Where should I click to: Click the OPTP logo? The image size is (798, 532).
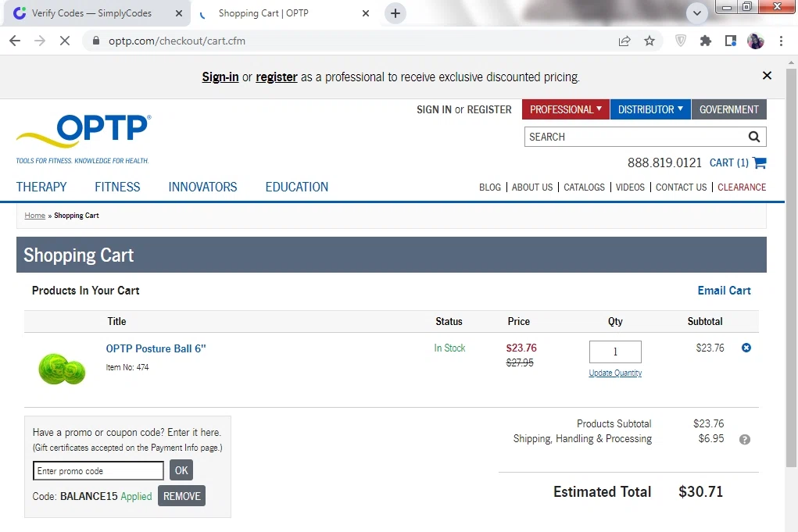[84, 138]
